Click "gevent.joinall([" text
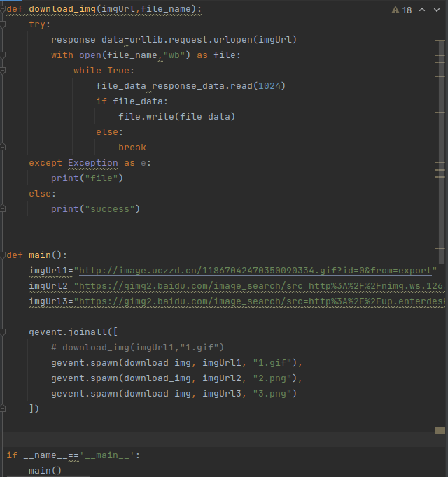The width and height of the screenshot is (448, 477). tap(73, 332)
